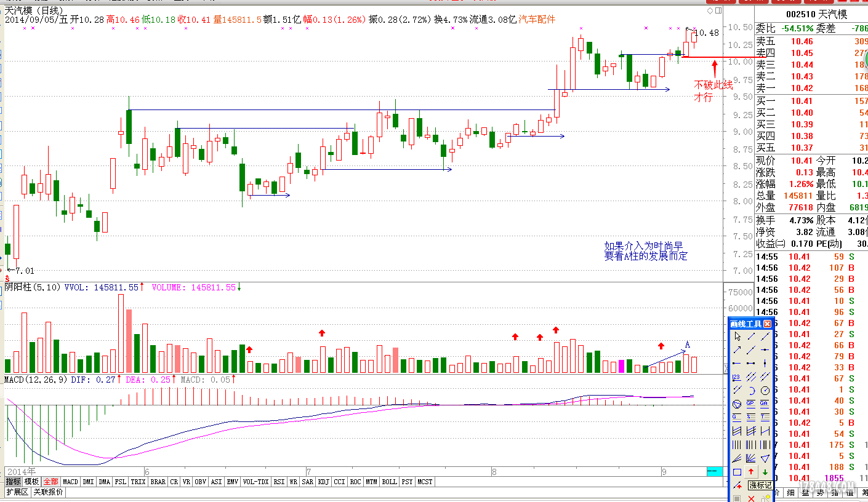The height and width of the screenshot is (502, 868).
Task: Click the 买一 order row
Action: (x=811, y=101)
